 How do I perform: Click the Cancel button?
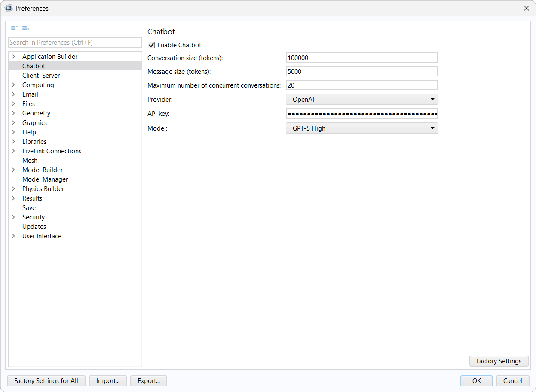(x=512, y=381)
